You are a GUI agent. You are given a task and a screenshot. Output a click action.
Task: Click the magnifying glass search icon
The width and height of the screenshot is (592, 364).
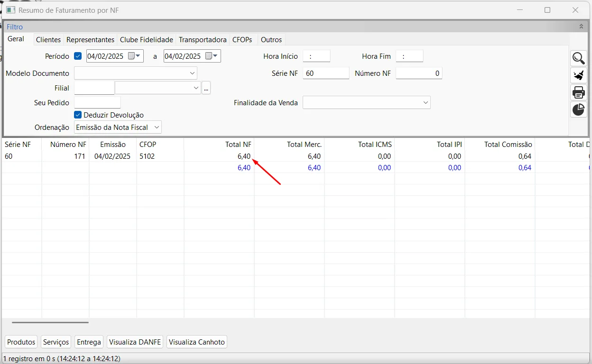(578, 58)
